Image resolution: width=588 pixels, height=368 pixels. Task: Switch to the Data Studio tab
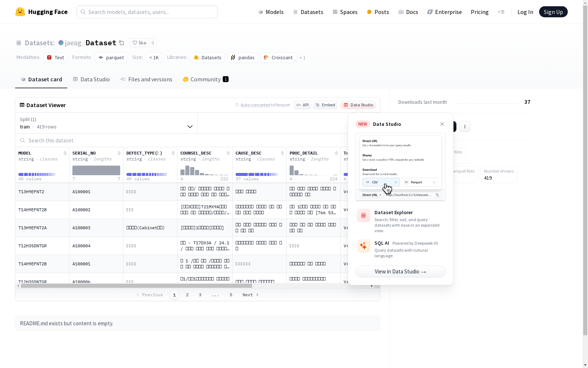tap(91, 79)
